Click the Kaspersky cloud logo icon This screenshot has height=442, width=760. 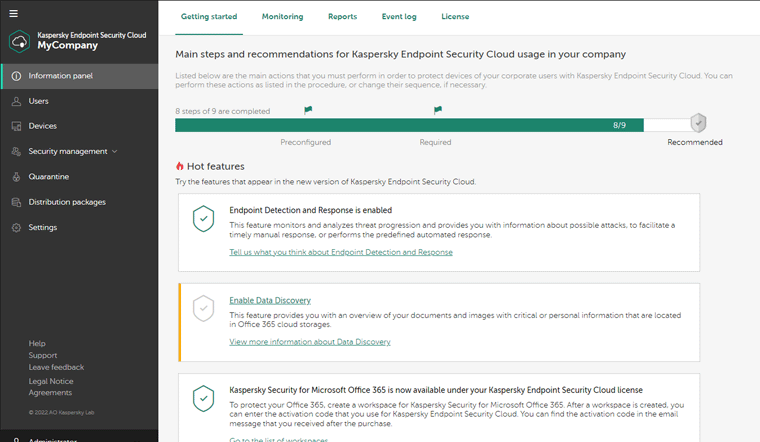pos(19,41)
